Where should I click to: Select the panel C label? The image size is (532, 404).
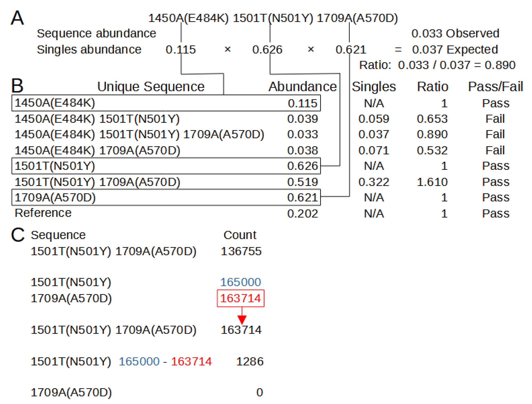pos(18,235)
